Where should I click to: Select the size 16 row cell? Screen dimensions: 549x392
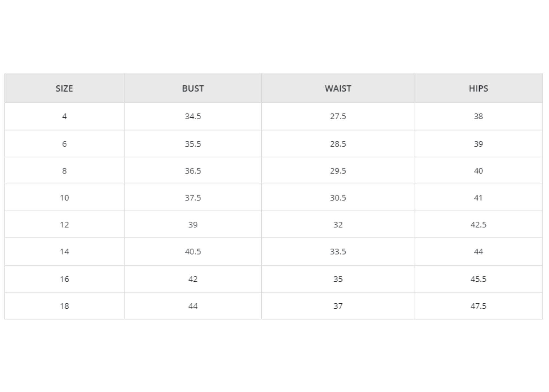[64, 279]
